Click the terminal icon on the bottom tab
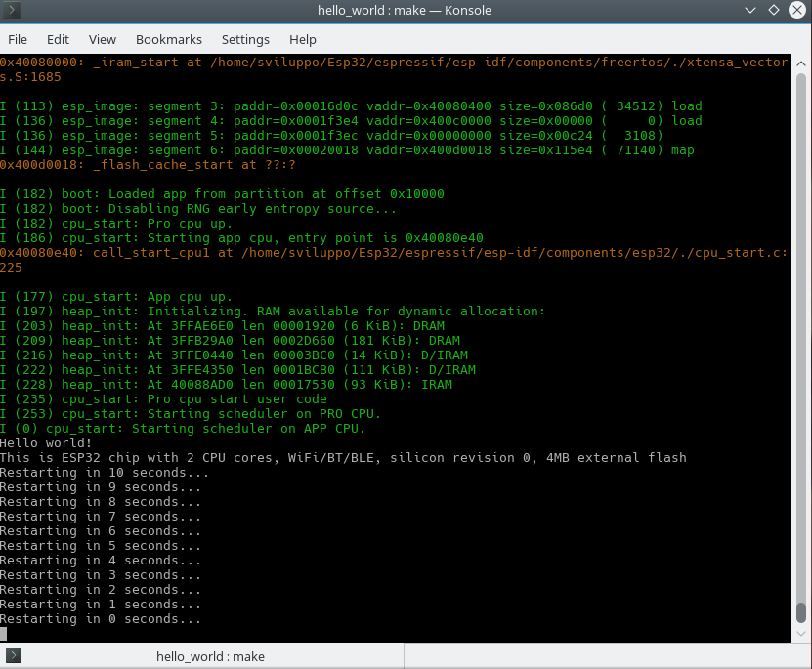This screenshot has height=669, width=812. pyautogui.click(x=14, y=655)
